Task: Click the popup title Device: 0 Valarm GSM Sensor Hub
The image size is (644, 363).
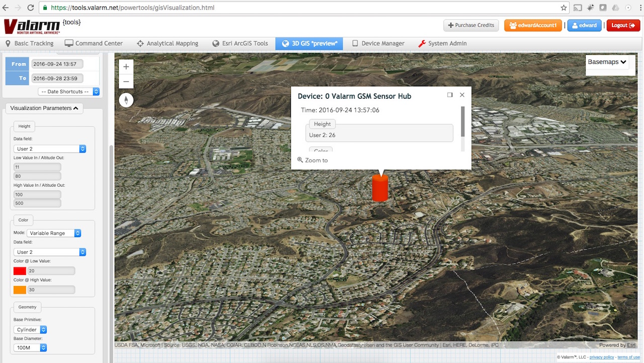Action: coord(354,96)
